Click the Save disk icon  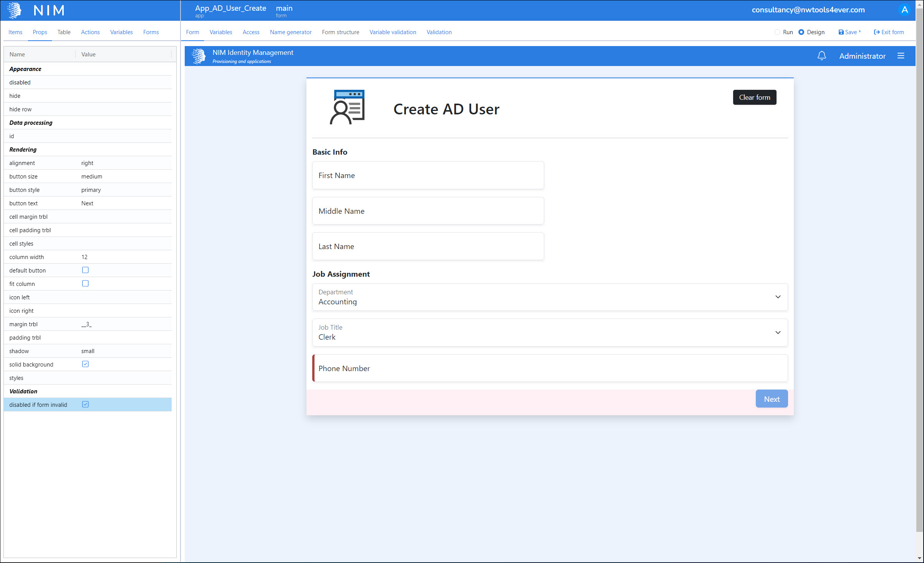click(x=841, y=32)
